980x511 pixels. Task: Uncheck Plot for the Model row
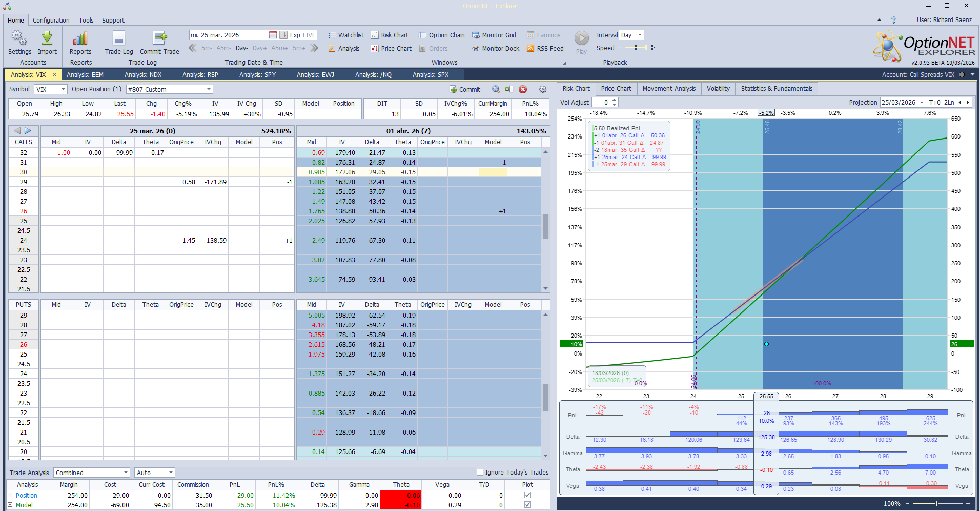[527, 505]
